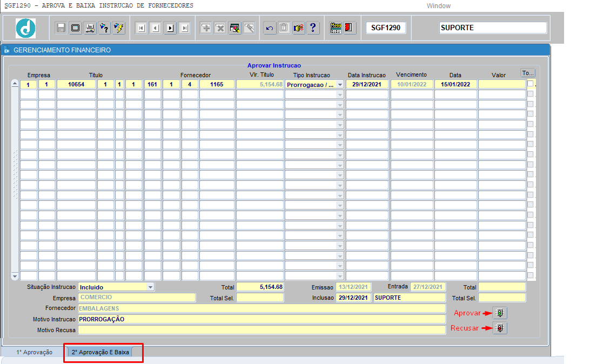This screenshot has width=590, height=364.
Task: Click the Gerenciamento Financeiro window icon
Action: (7, 50)
